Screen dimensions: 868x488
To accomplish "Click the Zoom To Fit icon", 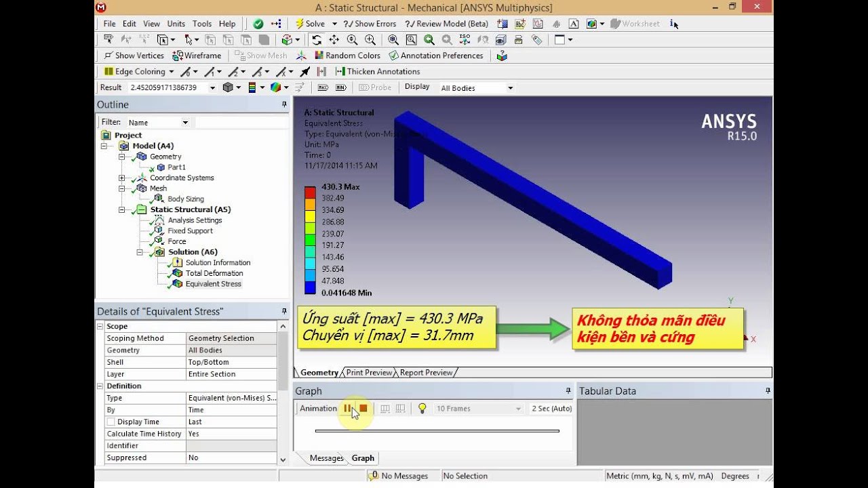I will pyautogui.click(x=393, y=40).
